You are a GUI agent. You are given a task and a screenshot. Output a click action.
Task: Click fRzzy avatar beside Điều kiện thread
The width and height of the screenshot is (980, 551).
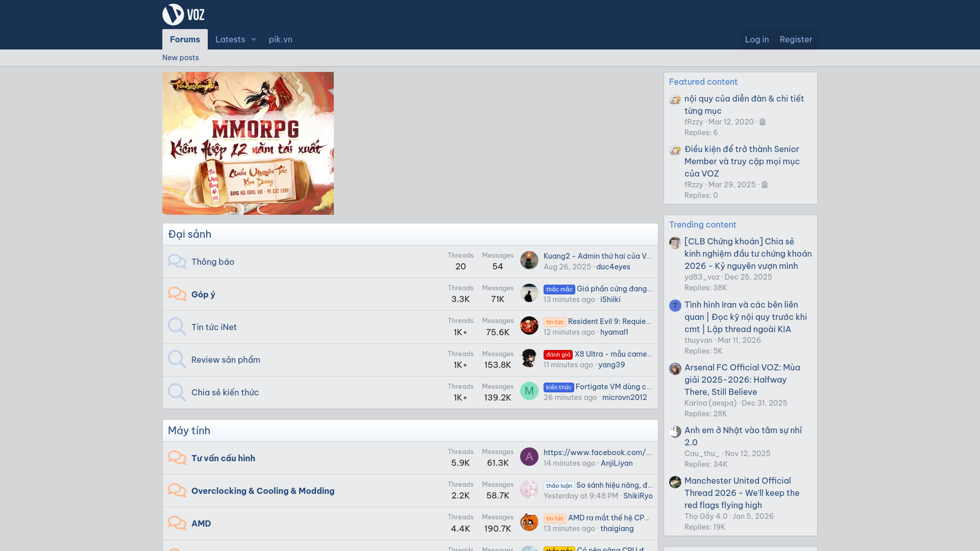coord(675,150)
